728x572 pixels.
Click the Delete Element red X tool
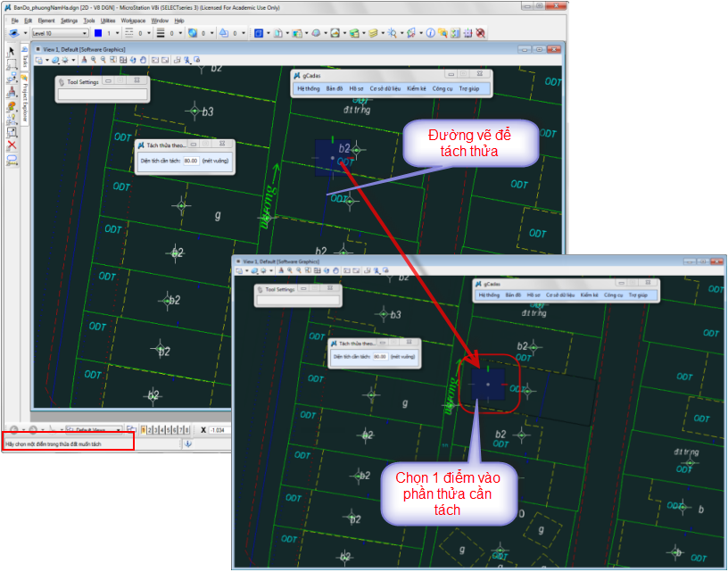12,145
